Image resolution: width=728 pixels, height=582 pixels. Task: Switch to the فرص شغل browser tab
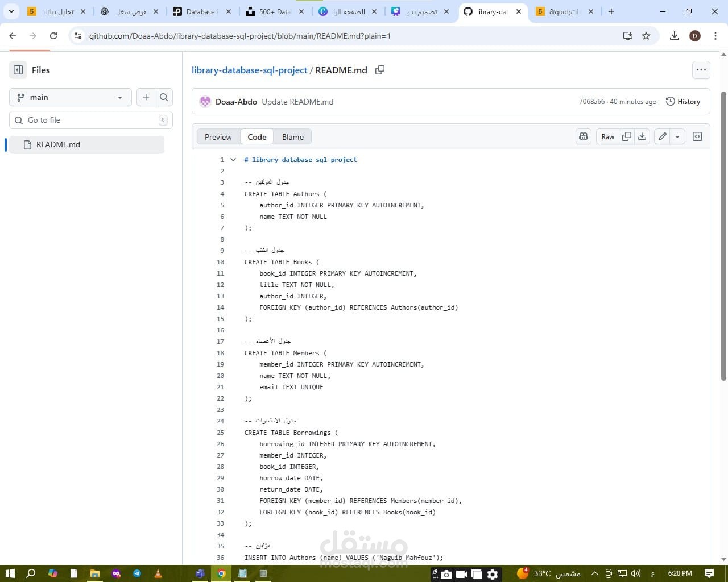[x=130, y=11]
